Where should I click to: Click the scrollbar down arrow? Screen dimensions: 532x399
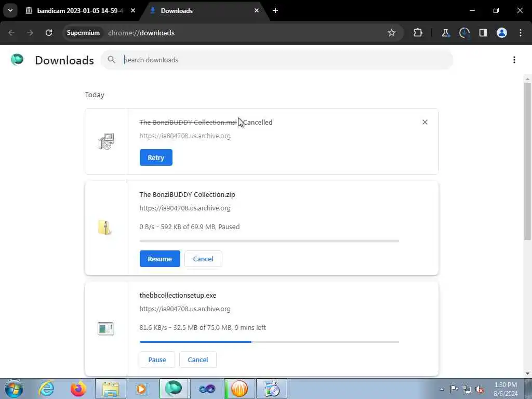(x=528, y=373)
